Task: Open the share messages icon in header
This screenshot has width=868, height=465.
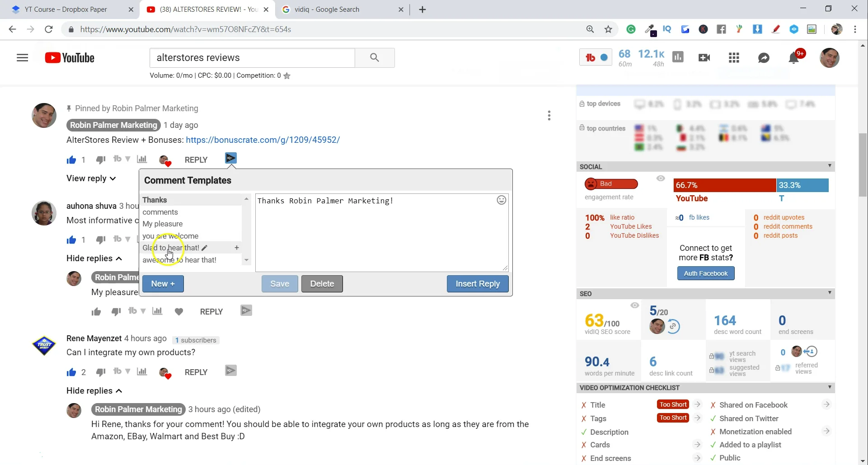Action: [764, 58]
